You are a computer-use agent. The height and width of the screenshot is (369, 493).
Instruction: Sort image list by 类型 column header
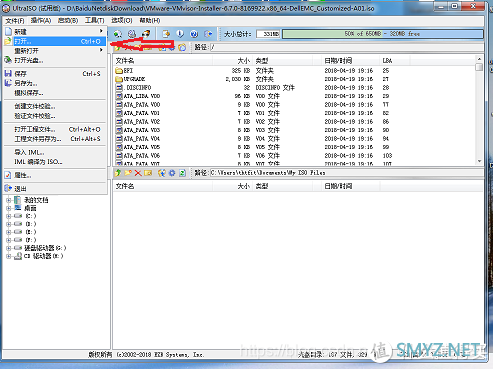point(283,61)
